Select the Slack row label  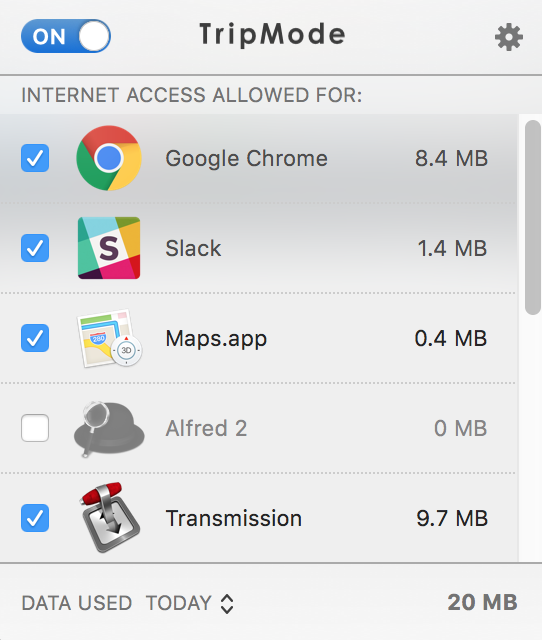193,248
